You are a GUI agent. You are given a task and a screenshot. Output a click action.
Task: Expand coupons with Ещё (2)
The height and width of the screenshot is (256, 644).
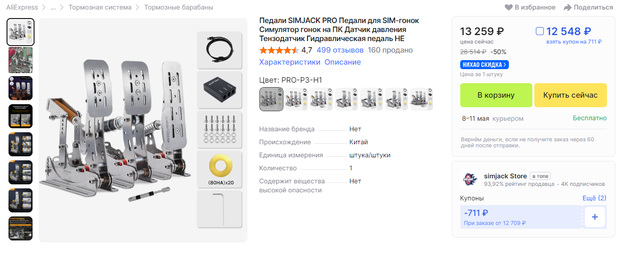[594, 198]
